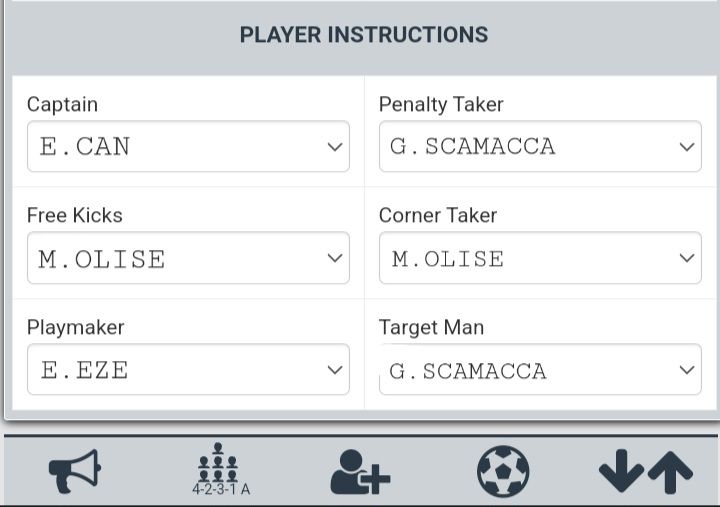Screen dimensions: 720x507
Task: Click the up and down arrows substitution icon
Action: pos(645,471)
